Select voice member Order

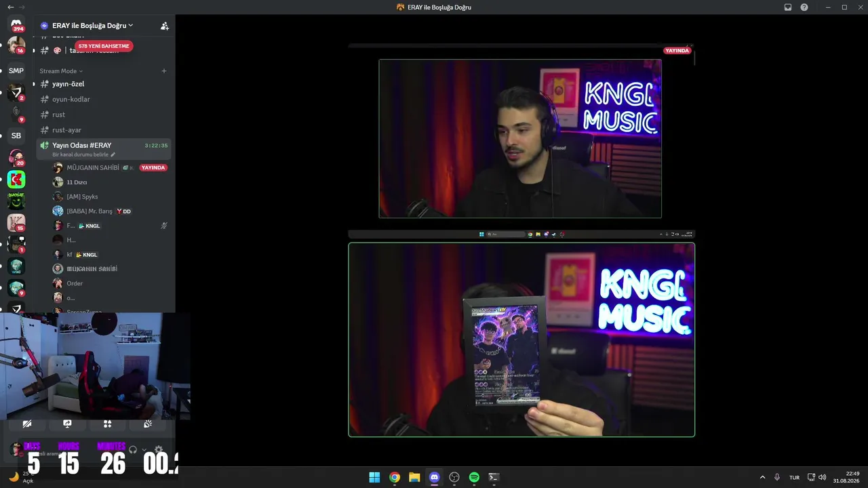(111, 283)
